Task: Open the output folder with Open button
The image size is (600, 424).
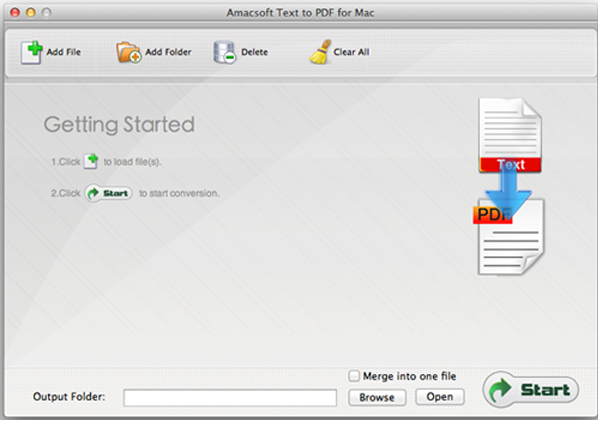Action: pos(440,397)
